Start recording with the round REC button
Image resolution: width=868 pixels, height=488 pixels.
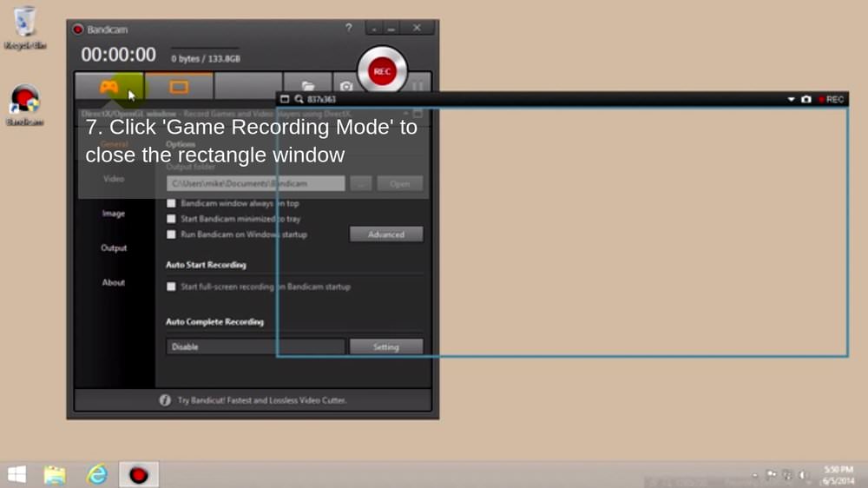click(382, 71)
